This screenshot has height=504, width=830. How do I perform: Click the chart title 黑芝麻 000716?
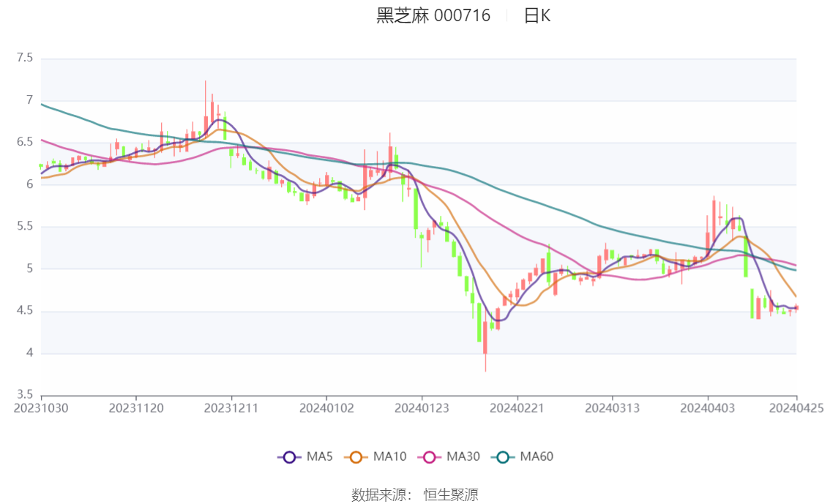433,15
